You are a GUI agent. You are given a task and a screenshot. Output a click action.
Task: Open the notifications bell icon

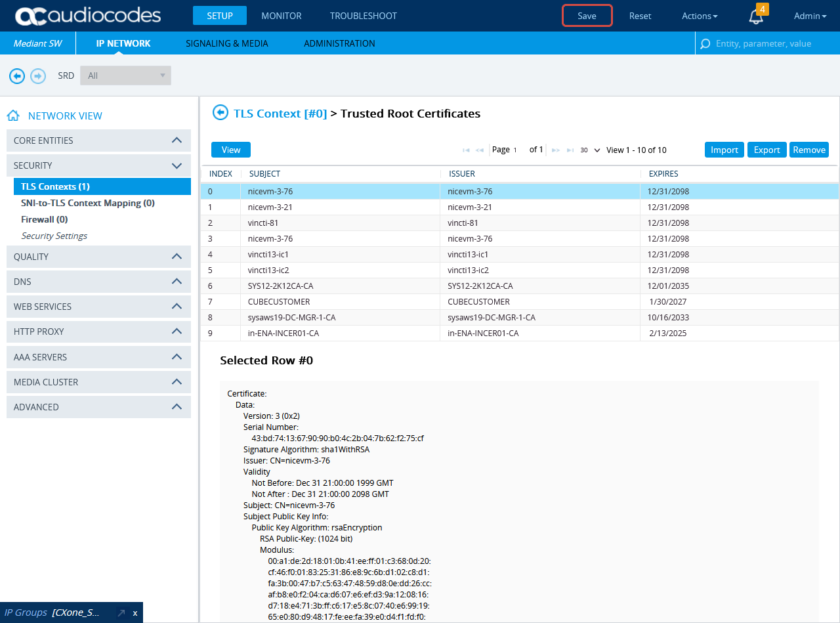(756, 17)
